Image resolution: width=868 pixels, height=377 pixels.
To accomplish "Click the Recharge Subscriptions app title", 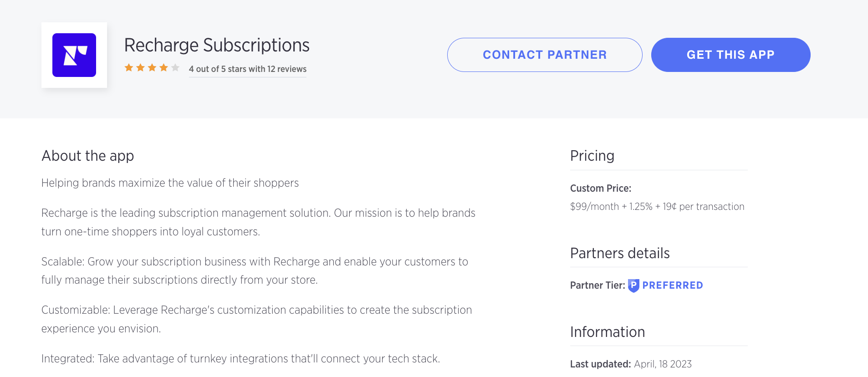I will (x=217, y=45).
